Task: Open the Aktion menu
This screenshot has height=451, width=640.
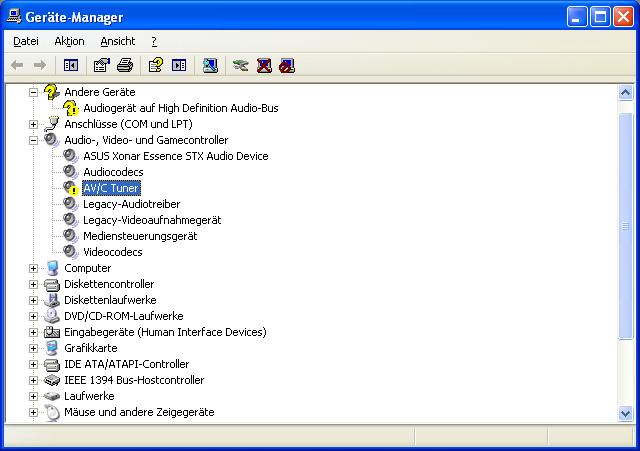Action: pos(69,41)
